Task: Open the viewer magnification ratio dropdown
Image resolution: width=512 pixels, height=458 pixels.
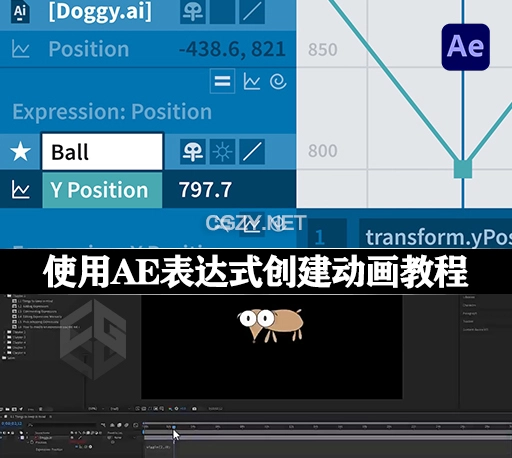Action: click(x=96, y=409)
